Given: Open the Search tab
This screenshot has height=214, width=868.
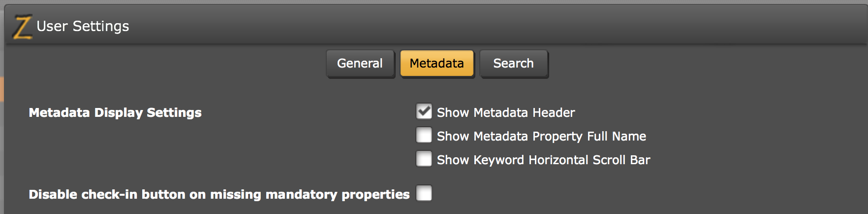Looking at the screenshot, I should click(514, 64).
